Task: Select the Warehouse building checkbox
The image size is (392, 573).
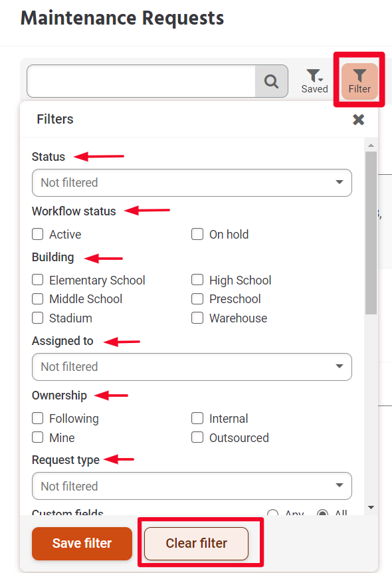Action: tap(197, 318)
